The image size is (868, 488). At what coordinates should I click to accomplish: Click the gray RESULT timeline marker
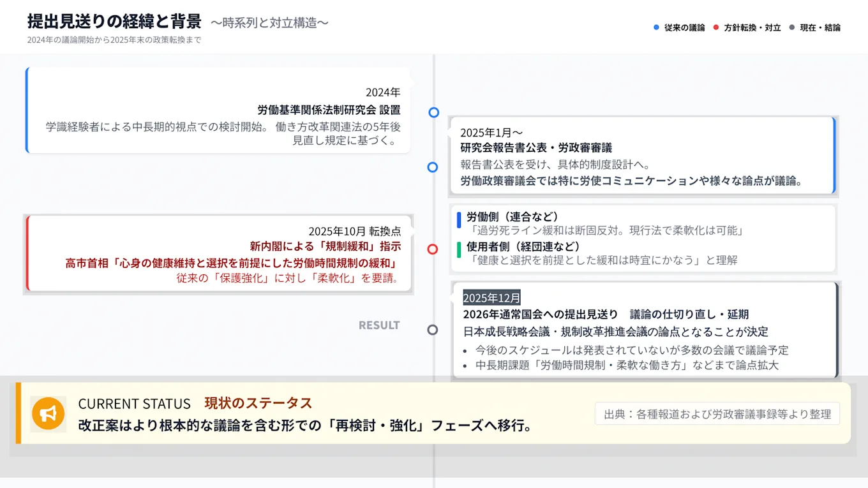coord(433,330)
